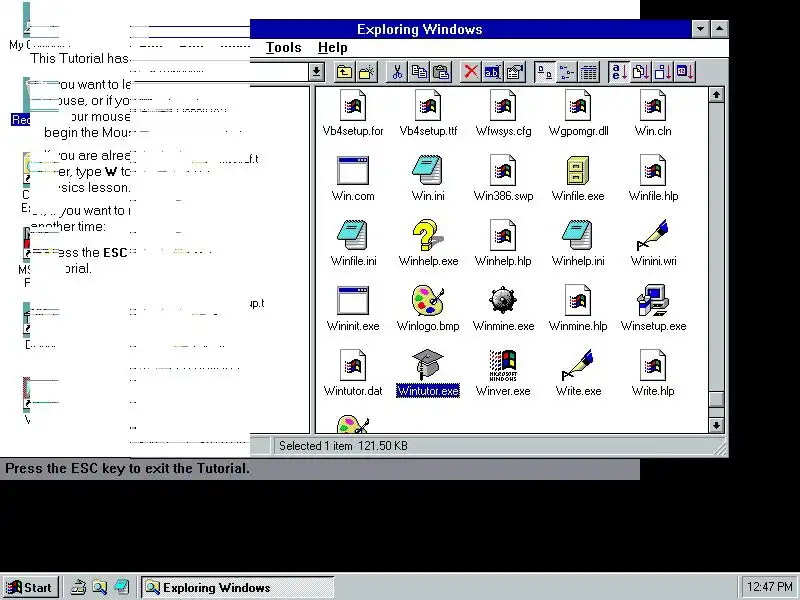Viewport: 800px width, 600px height.
Task: Select the Winini.wri document file
Action: (x=653, y=244)
